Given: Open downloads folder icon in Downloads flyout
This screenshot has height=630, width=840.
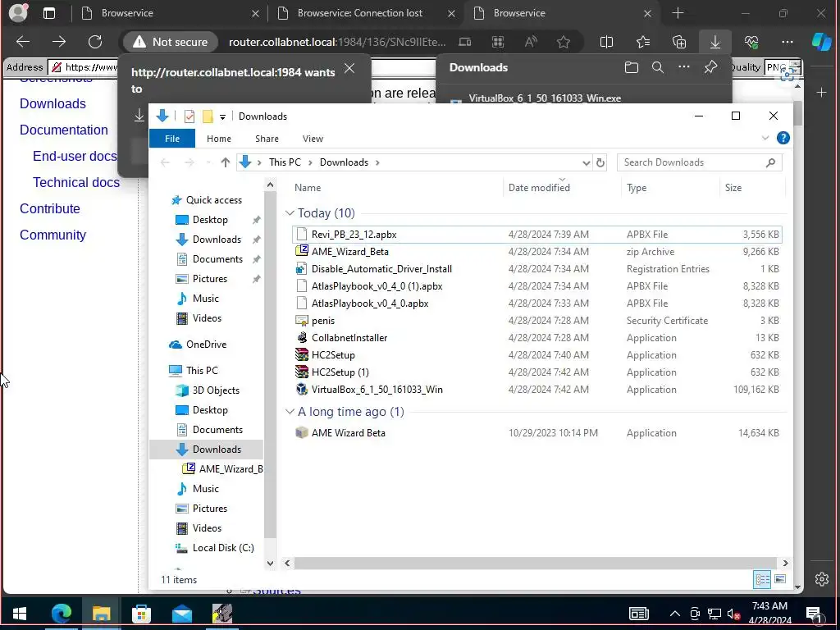Looking at the screenshot, I should [x=632, y=67].
